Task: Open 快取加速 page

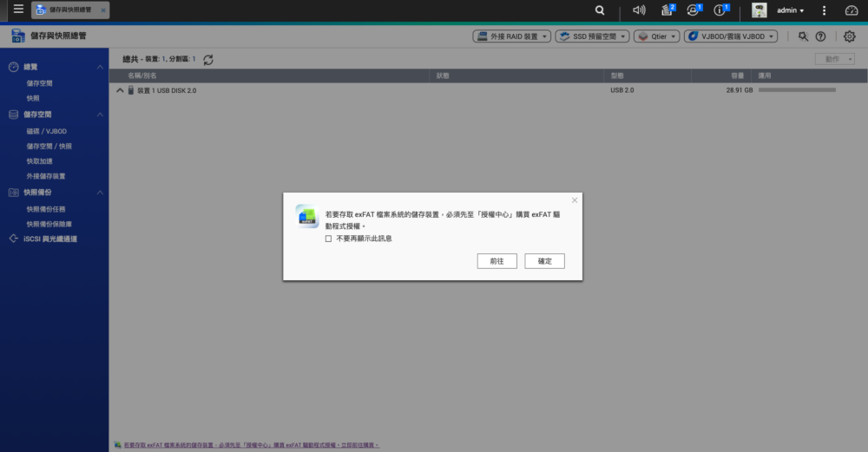Action: point(39,161)
